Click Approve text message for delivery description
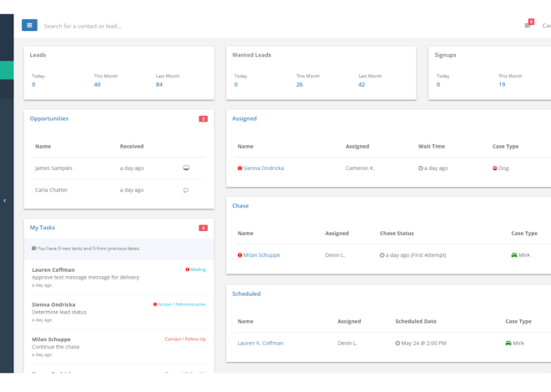The image size is (551, 392). pos(85,277)
